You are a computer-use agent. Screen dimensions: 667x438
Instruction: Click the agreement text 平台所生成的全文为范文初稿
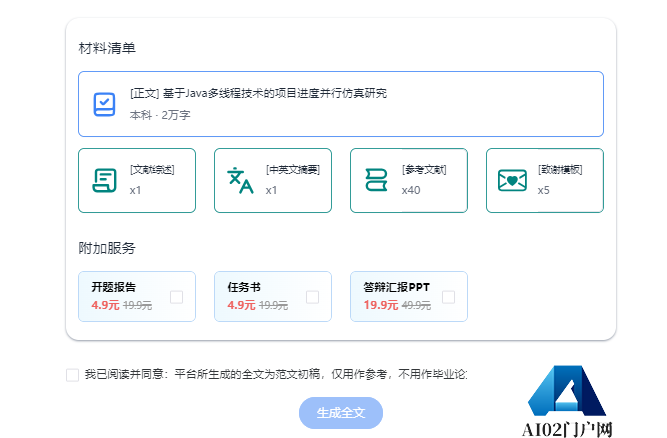pos(247,374)
